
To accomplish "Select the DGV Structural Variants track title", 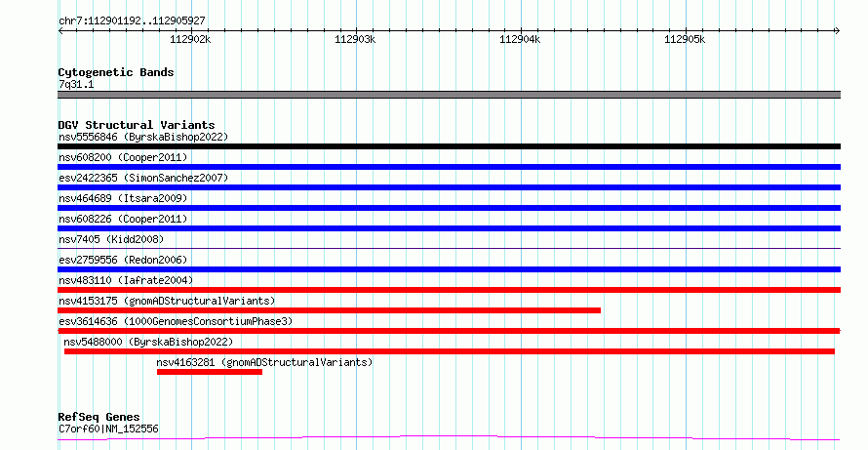I will pyautogui.click(x=137, y=125).
